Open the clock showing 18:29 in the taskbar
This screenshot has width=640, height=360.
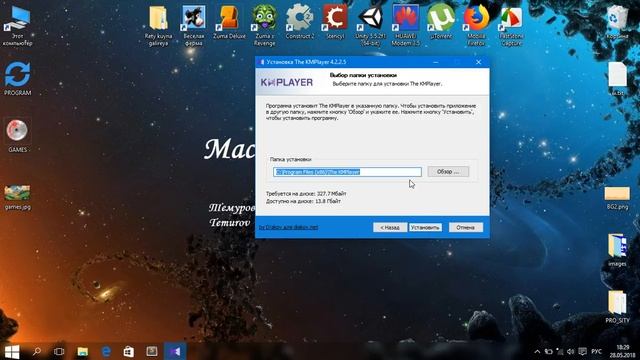[x=622, y=351]
